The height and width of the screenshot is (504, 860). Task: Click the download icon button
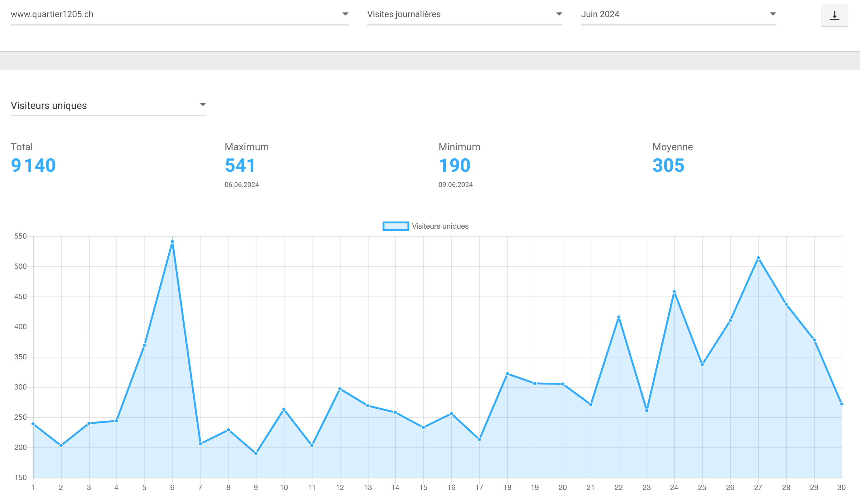[x=834, y=15]
